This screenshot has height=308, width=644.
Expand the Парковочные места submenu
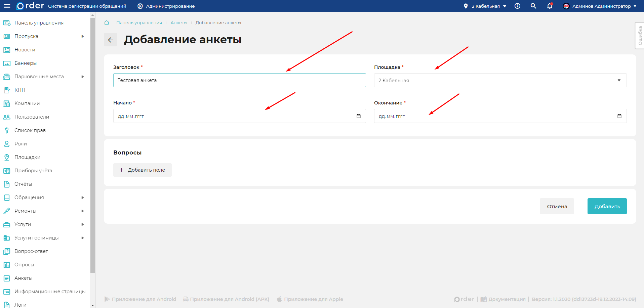pos(83,77)
